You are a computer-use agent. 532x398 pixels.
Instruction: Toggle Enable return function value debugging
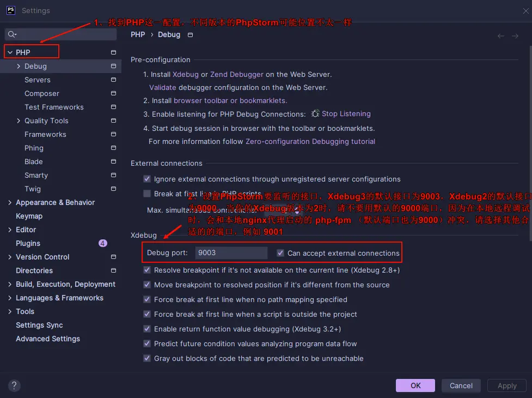[147, 329]
